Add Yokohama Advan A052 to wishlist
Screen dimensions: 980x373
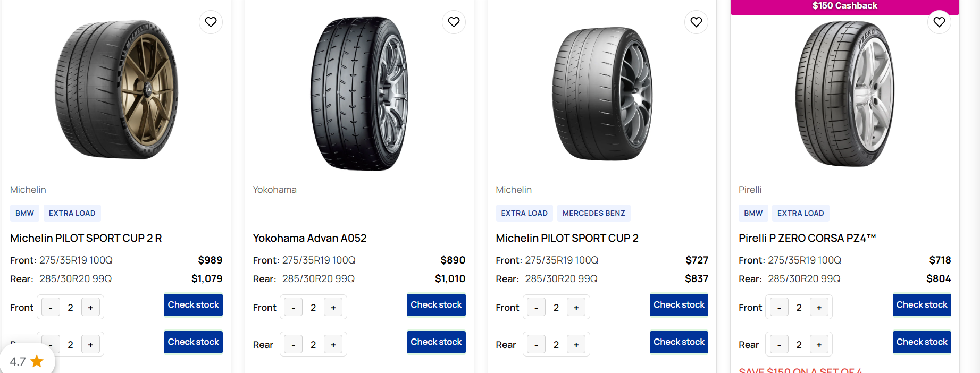pyautogui.click(x=454, y=22)
